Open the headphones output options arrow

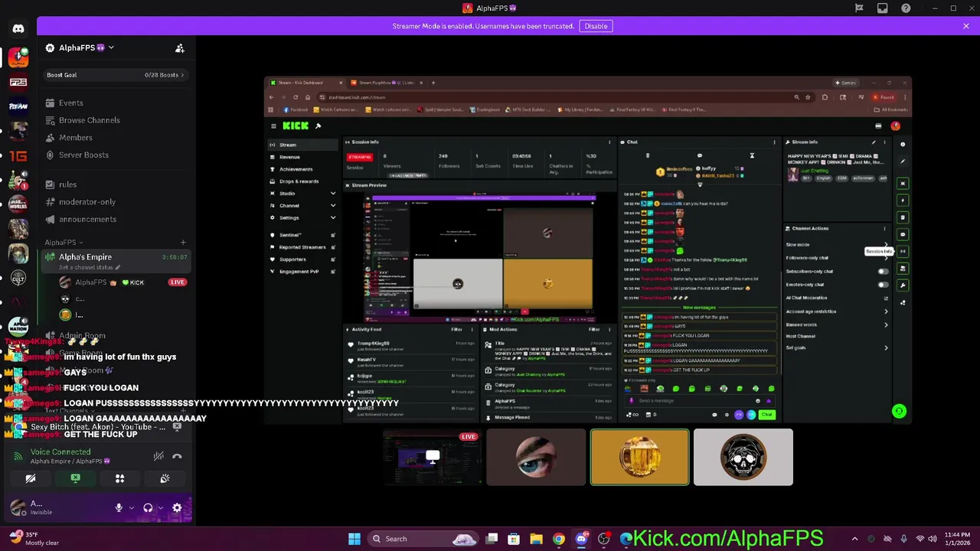pyautogui.click(x=160, y=507)
